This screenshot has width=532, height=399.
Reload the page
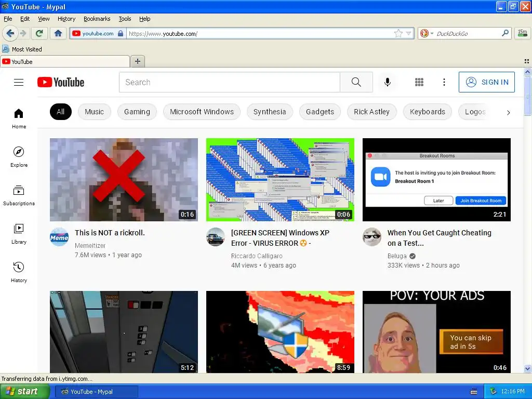click(39, 33)
